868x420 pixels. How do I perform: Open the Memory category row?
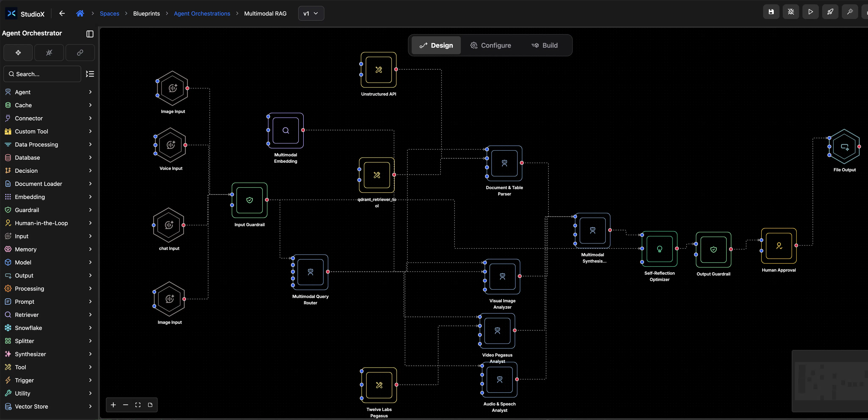coord(49,249)
